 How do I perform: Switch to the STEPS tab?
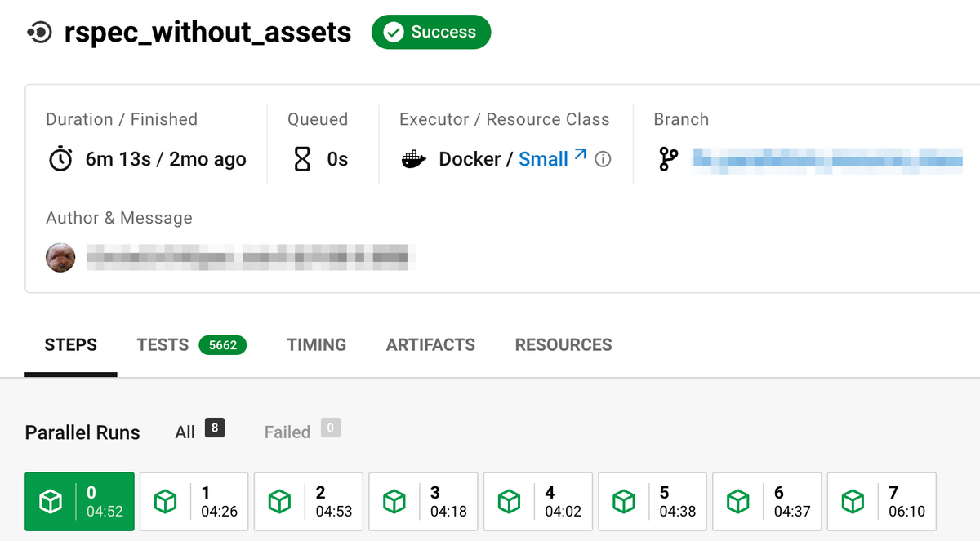click(x=70, y=345)
